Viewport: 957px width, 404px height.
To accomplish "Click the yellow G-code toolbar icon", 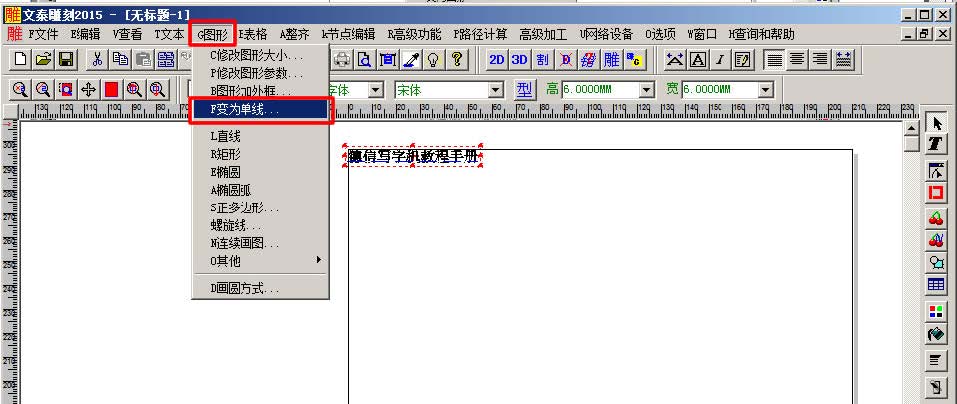I will (635, 59).
